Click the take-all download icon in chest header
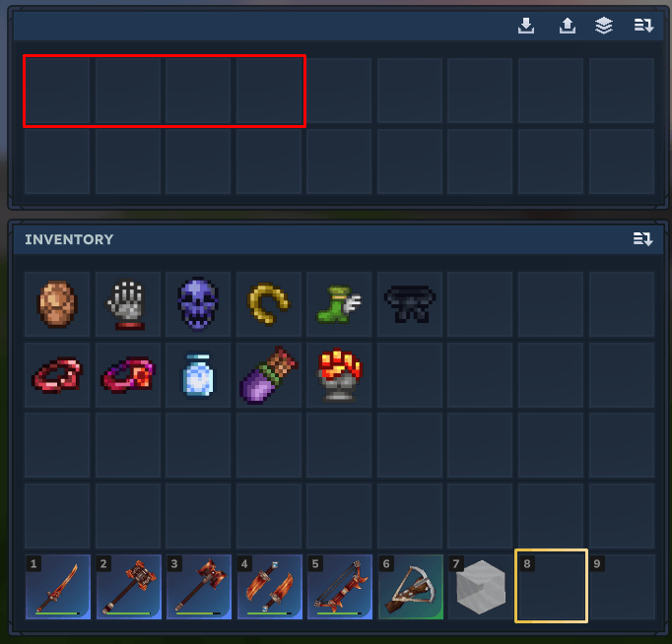 pyautogui.click(x=526, y=26)
